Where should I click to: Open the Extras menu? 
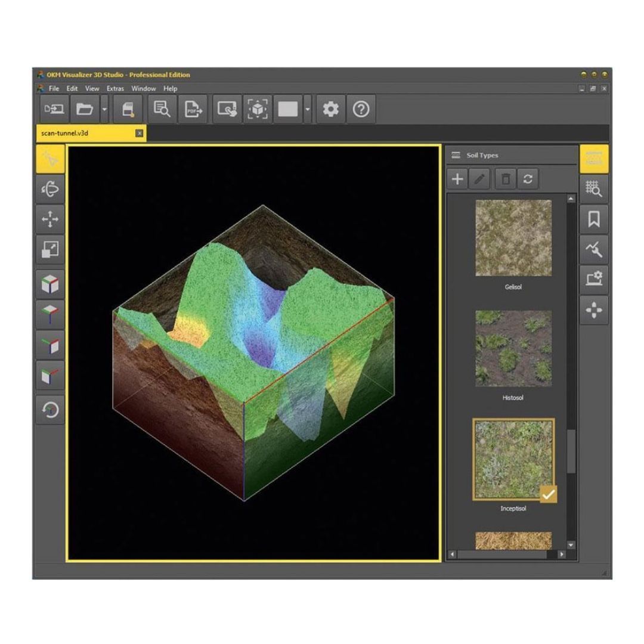pyautogui.click(x=115, y=88)
